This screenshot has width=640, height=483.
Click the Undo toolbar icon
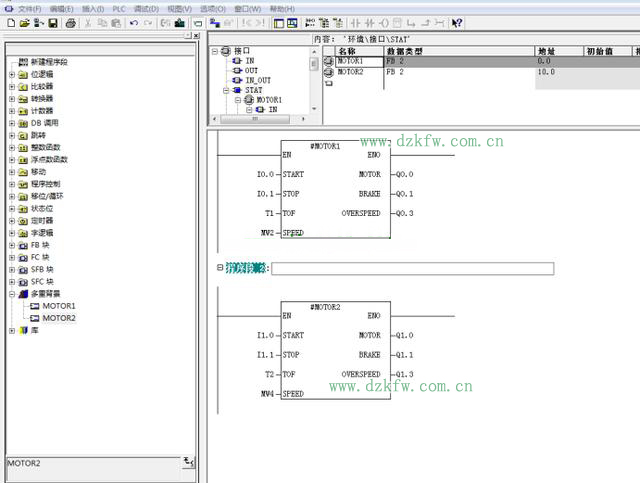[133, 22]
